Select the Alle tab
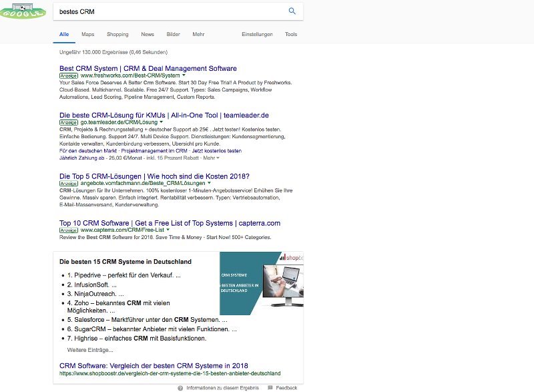Screen dimensions: 534x392 [x=64, y=34]
